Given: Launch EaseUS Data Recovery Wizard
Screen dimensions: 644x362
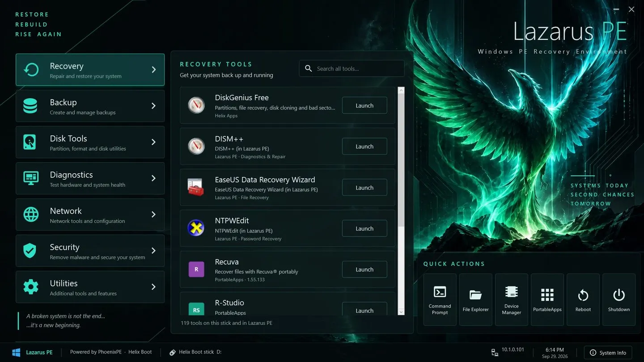Looking at the screenshot, I should [x=364, y=187].
